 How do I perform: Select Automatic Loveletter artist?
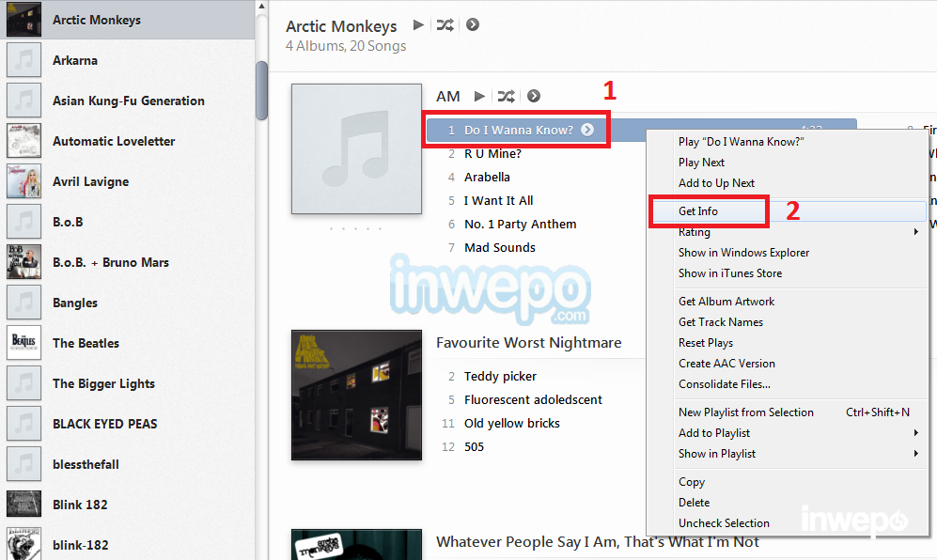pos(127,141)
